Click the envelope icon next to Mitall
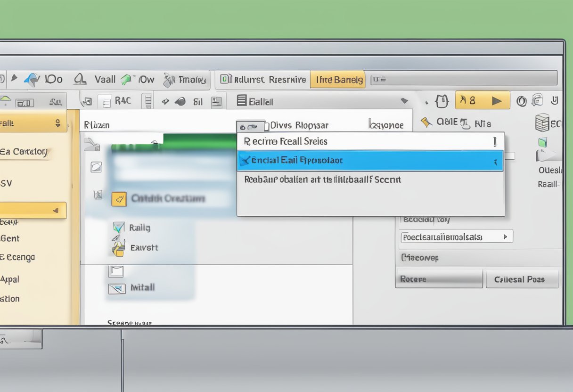 coord(117,287)
